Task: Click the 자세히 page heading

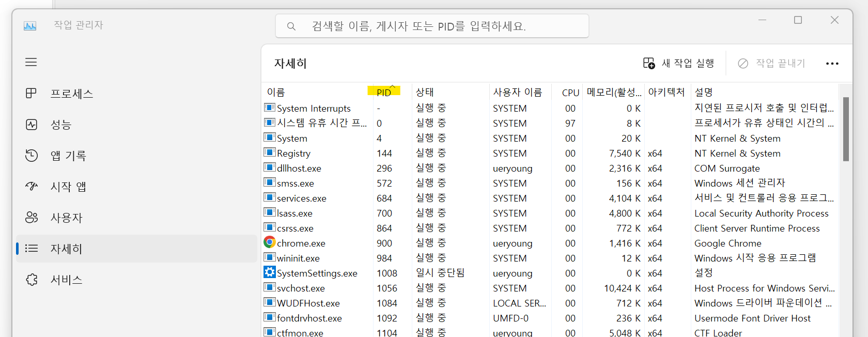Action: [x=290, y=63]
